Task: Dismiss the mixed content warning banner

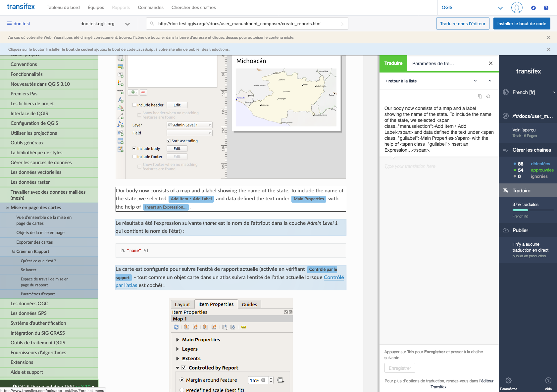Action: tap(549, 37)
